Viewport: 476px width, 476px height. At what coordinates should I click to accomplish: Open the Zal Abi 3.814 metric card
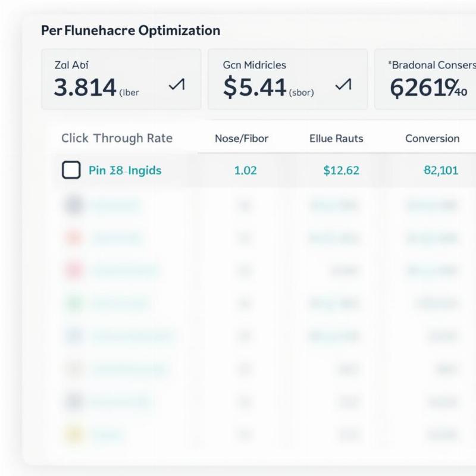pos(121,79)
